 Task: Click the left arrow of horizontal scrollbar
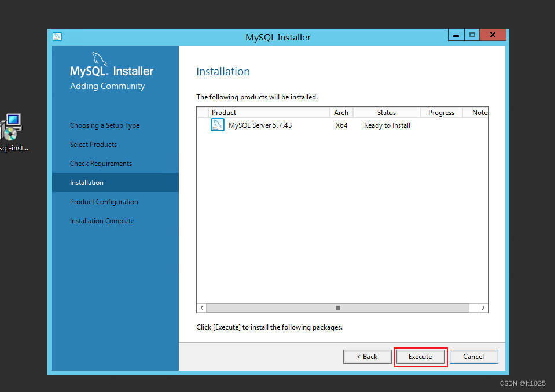click(x=202, y=308)
